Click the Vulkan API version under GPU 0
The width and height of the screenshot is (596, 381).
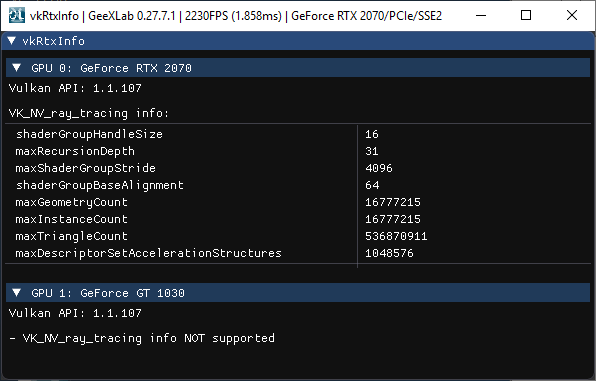click(x=75, y=88)
